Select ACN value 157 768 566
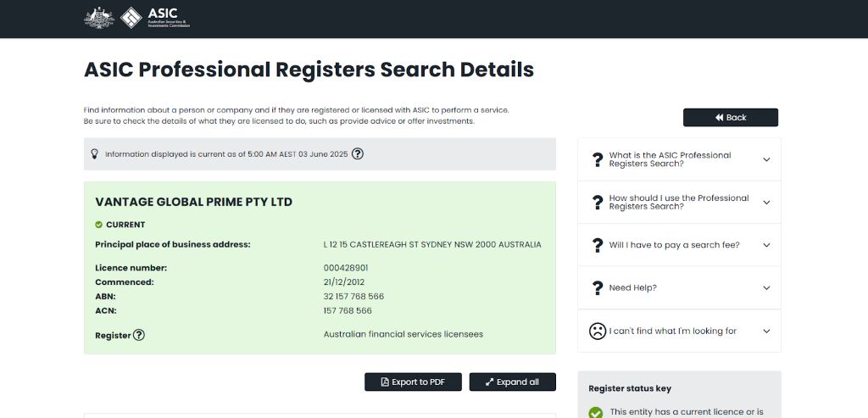 [348, 310]
